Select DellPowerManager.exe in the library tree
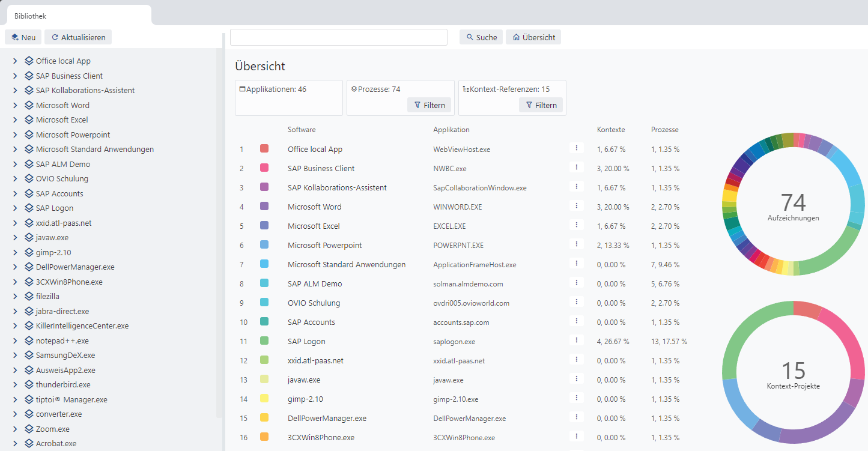The image size is (868, 451). point(75,267)
